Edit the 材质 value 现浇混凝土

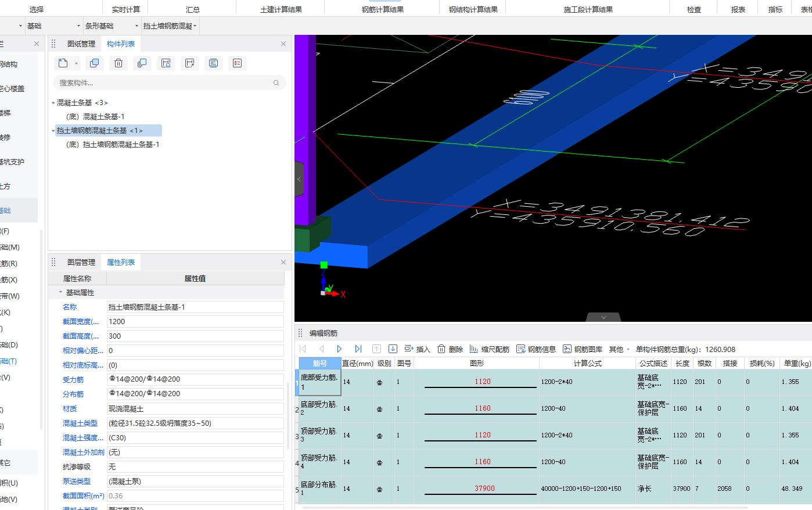195,409
